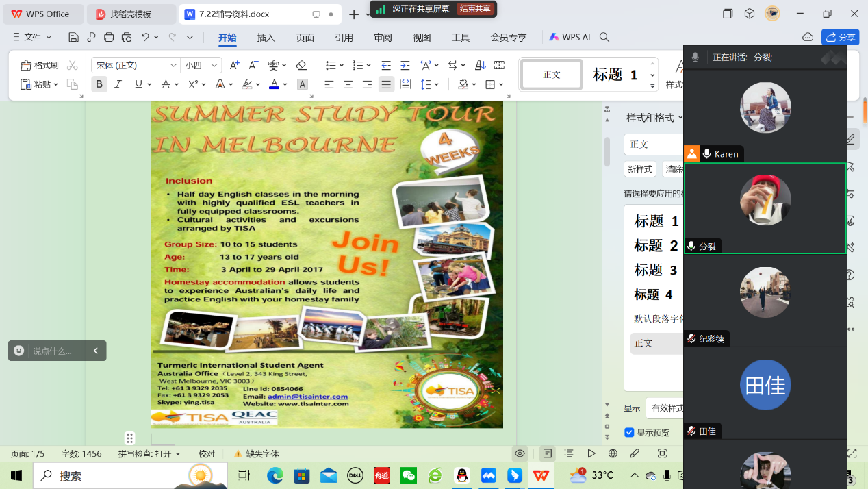Screen dimensions: 868x489
Task: Center align the paragraph text
Action: [x=348, y=84]
